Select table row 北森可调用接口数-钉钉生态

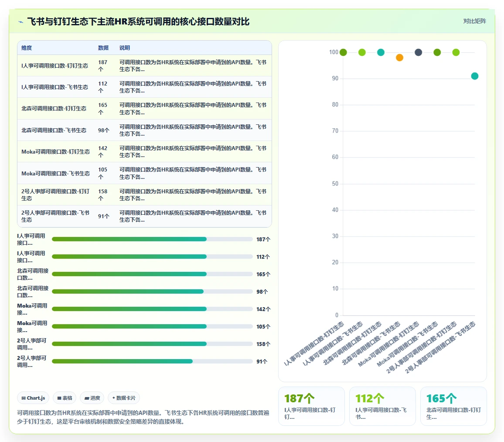click(144, 109)
